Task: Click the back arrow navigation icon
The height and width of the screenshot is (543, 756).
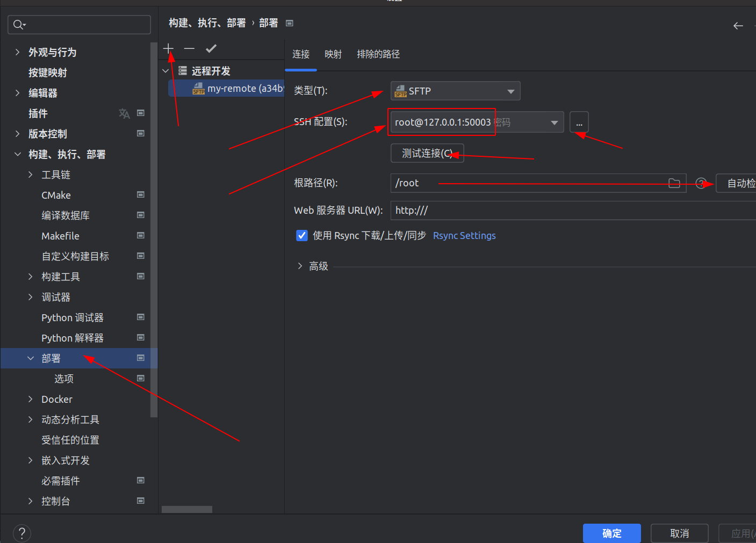Action: pyautogui.click(x=738, y=26)
